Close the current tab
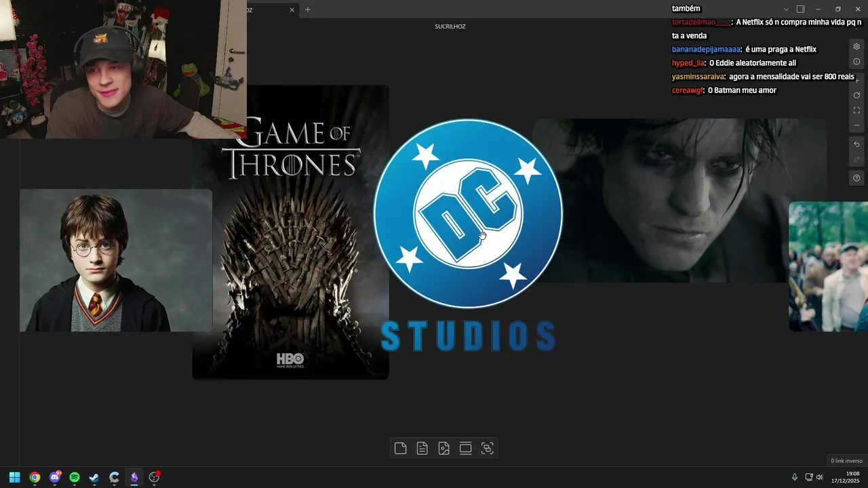The image size is (868, 488). tap(292, 9)
